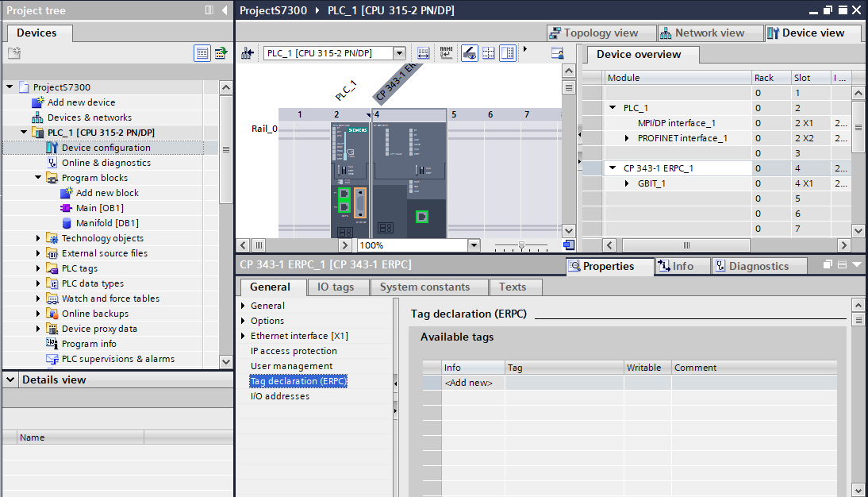Viewport: 868px width, 497px height.
Task: Switch to the Network view tab
Action: [x=709, y=33]
